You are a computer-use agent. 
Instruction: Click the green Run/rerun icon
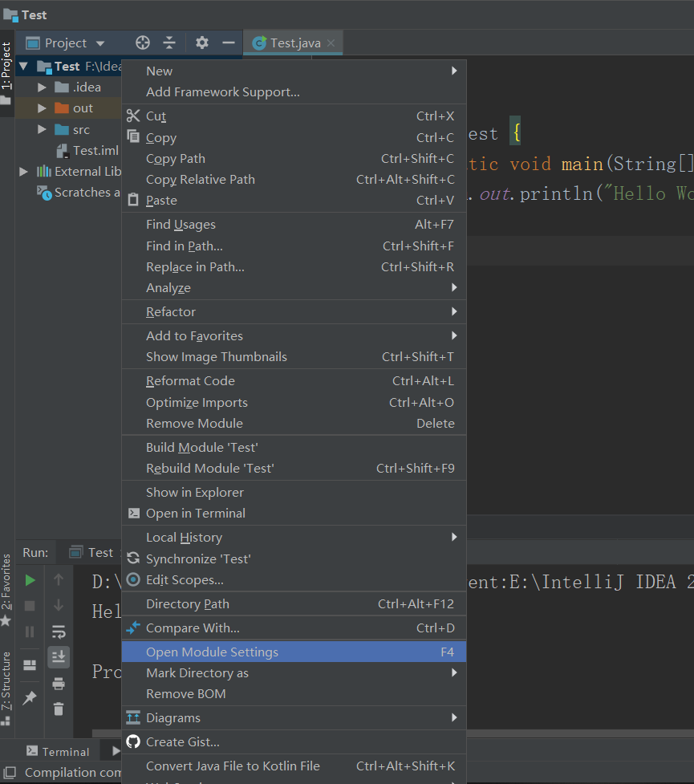(30, 580)
